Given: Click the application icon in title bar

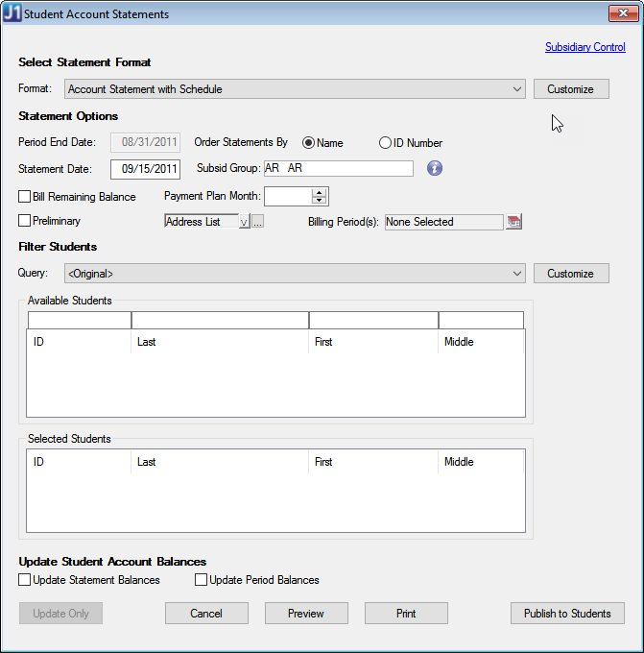Looking at the screenshot, I should (x=12, y=14).
